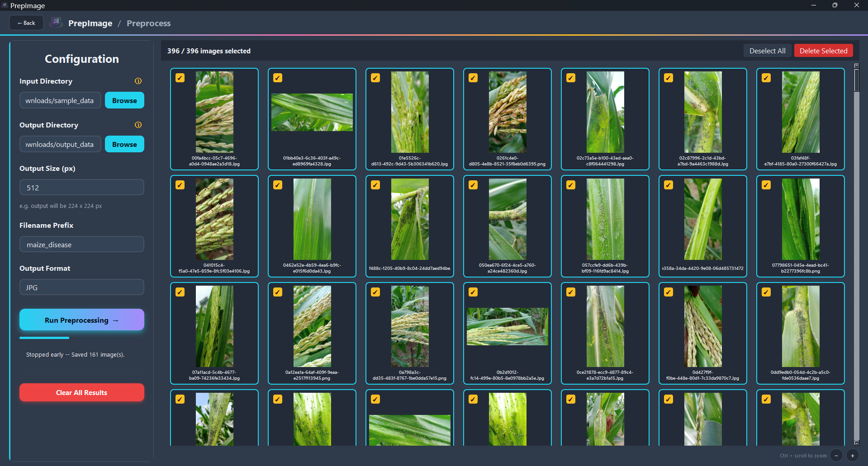Uncheck image 0b2d1012 checkbox

click(x=473, y=292)
